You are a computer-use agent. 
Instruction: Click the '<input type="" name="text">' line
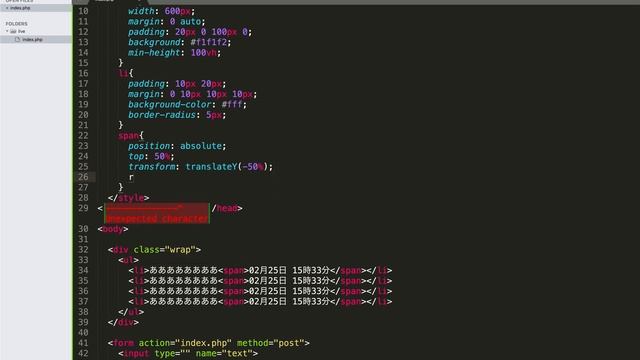pyautogui.click(x=188, y=353)
